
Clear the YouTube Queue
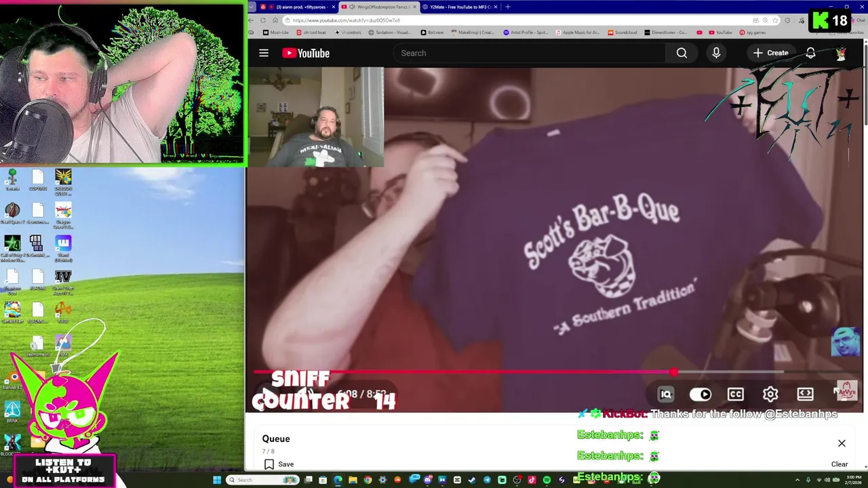pyautogui.click(x=840, y=464)
